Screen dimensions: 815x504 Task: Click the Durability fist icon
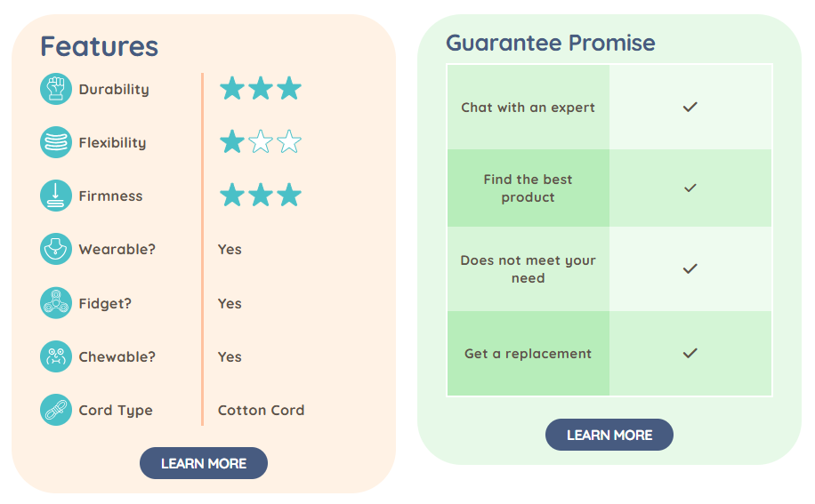[56, 89]
